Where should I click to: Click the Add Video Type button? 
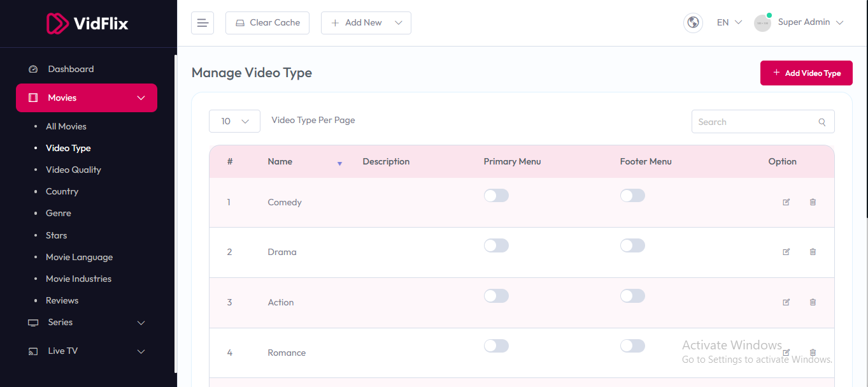point(806,73)
